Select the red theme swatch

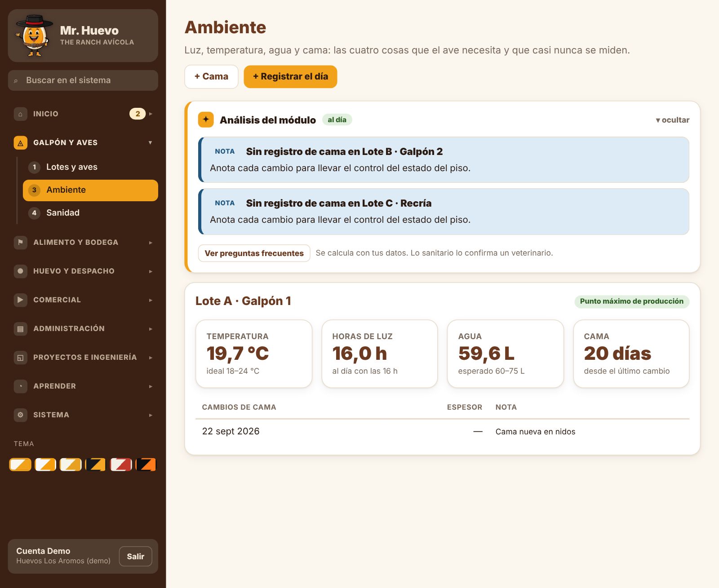pyautogui.click(x=121, y=464)
